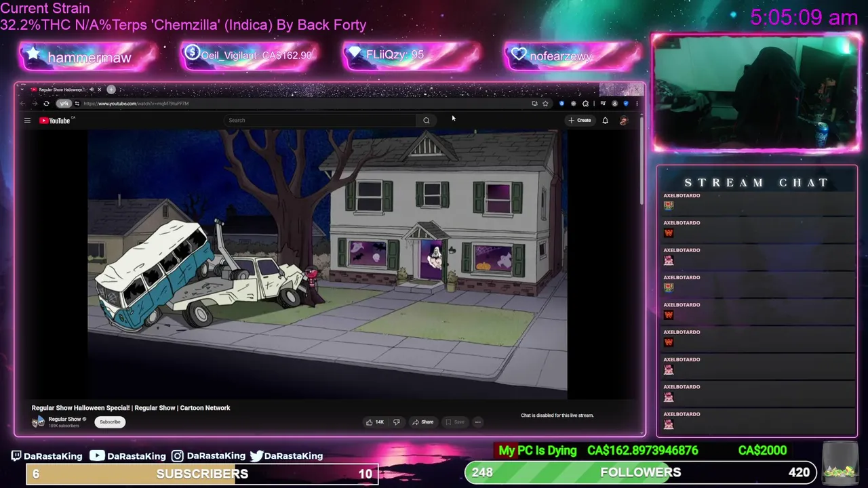The width and height of the screenshot is (868, 488).
Task: Open the media control icon in browser toolbar
Action: pyautogui.click(x=603, y=104)
